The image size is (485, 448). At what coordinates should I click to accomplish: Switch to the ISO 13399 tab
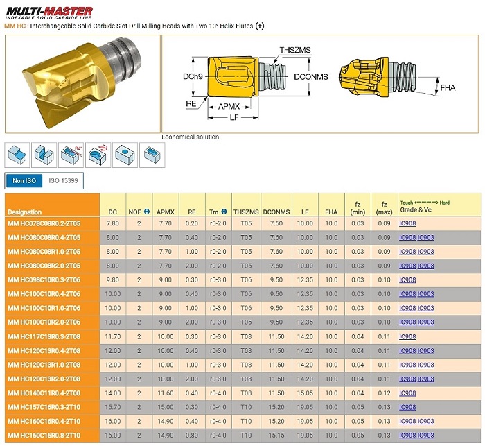click(63, 180)
